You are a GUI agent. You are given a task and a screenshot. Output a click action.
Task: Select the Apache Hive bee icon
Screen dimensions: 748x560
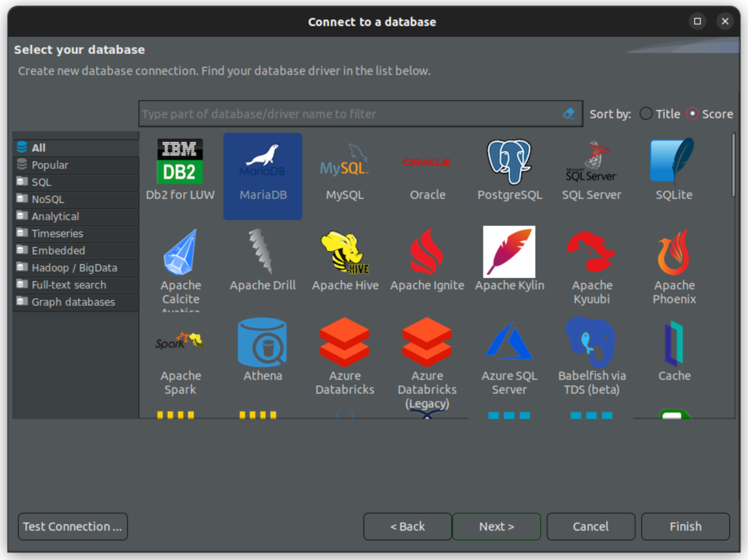(x=345, y=252)
